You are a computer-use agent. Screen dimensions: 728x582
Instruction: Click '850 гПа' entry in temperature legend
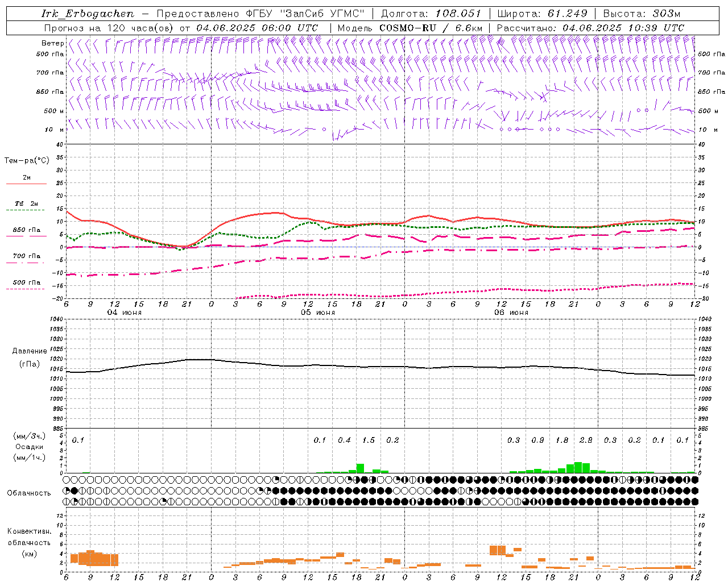(x=27, y=230)
